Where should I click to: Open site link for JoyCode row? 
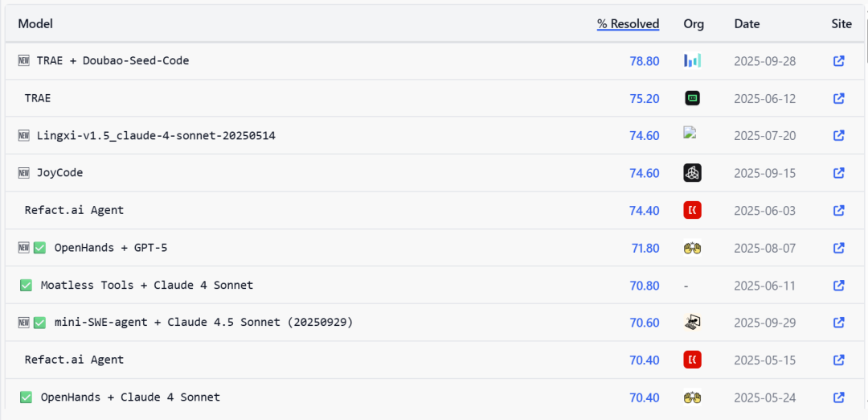(x=838, y=174)
